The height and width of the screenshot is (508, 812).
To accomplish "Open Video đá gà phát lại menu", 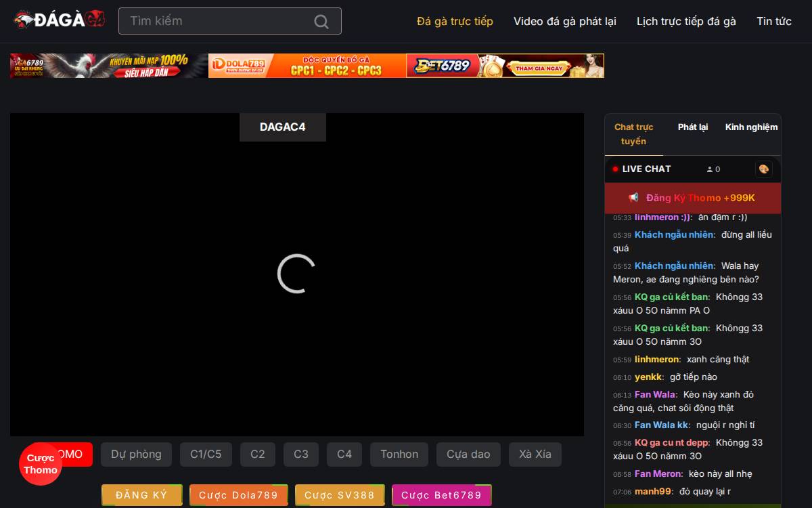I will 565,21.
